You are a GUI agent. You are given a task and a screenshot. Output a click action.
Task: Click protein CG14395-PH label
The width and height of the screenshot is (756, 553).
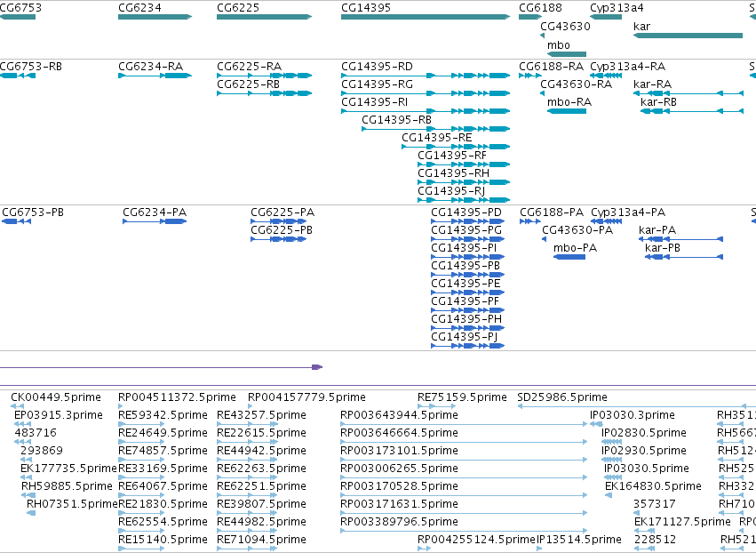tap(466, 319)
